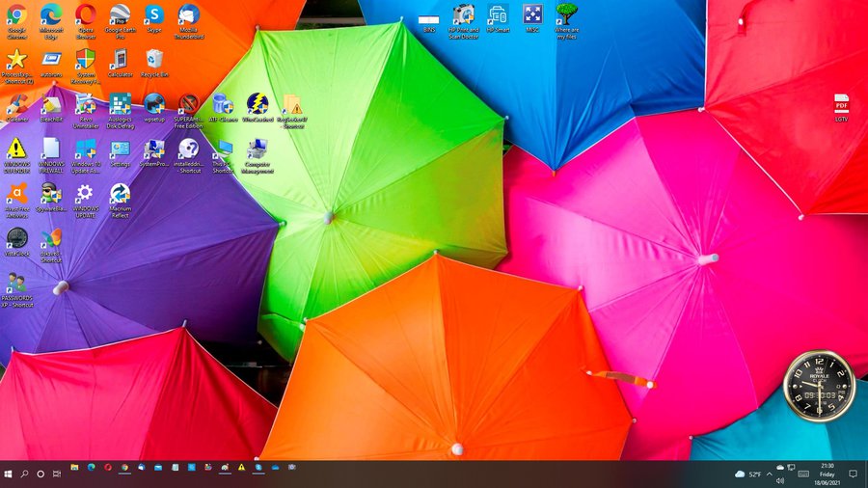Select the LGTV PDF file icon
Screen dimensions: 868x488
click(841, 108)
